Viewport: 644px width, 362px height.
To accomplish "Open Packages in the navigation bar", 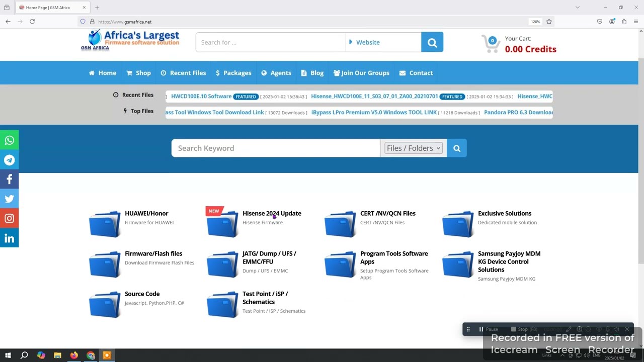I will click(233, 73).
